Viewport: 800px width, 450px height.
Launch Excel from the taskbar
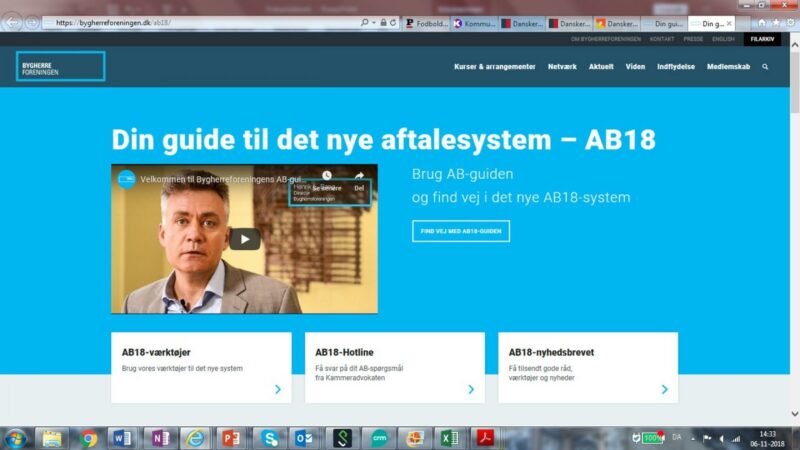(x=450, y=438)
